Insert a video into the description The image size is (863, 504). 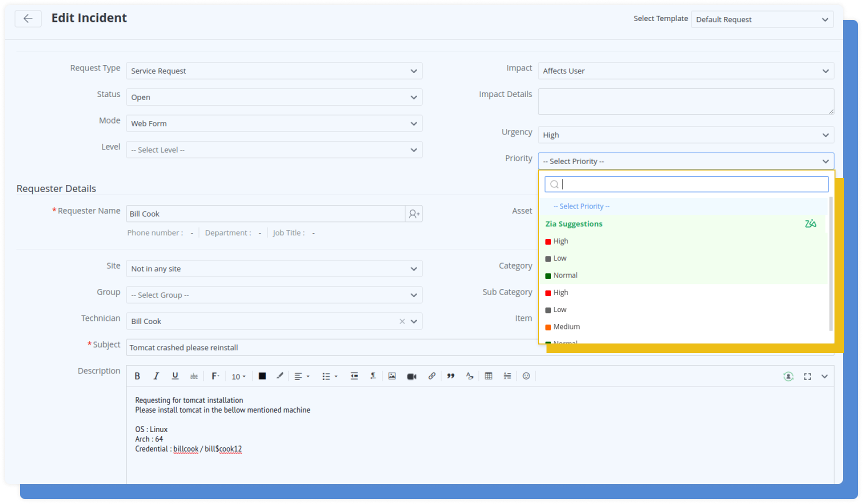tap(411, 376)
